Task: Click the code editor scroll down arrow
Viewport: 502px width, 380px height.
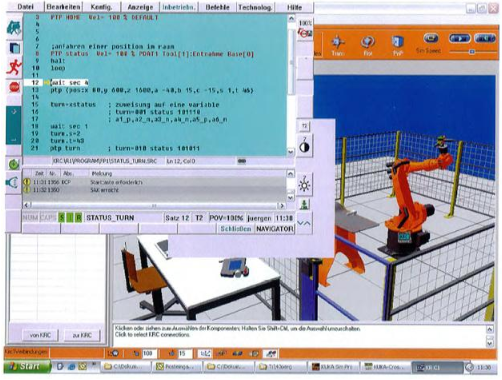Action: [291, 152]
